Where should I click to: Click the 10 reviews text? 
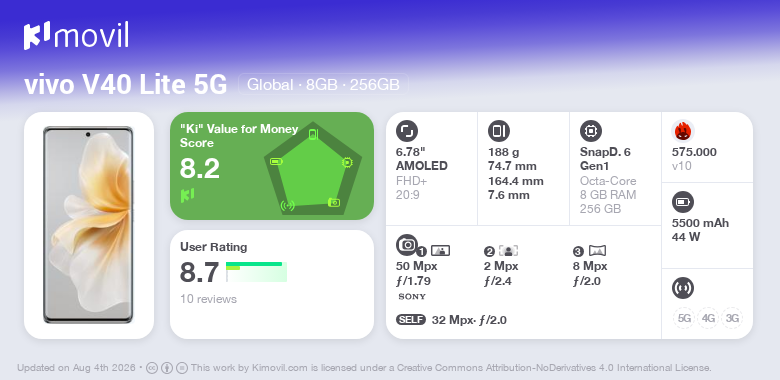coord(208,299)
